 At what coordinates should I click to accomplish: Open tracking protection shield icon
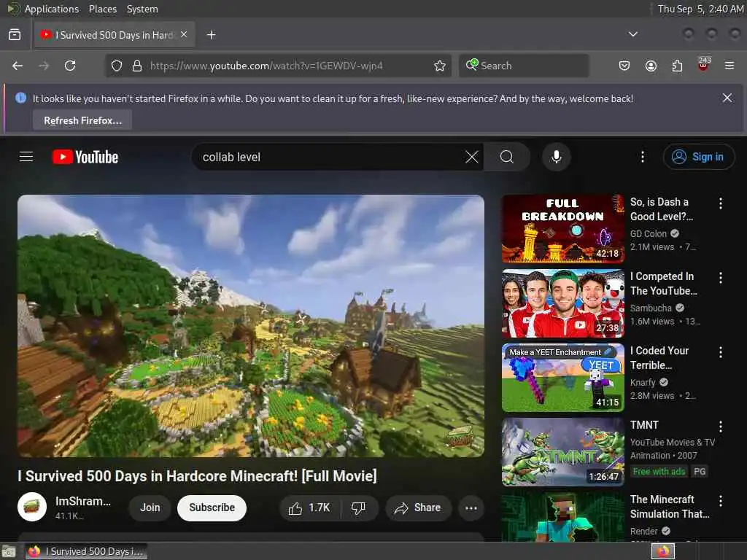click(x=117, y=66)
